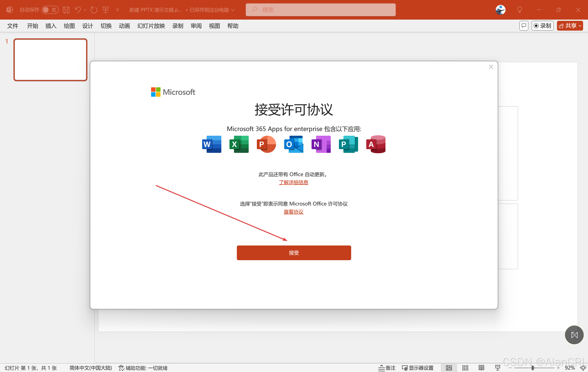Click the fit slide to window icon
The width and height of the screenshot is (588, 372).
coord(583,368)
